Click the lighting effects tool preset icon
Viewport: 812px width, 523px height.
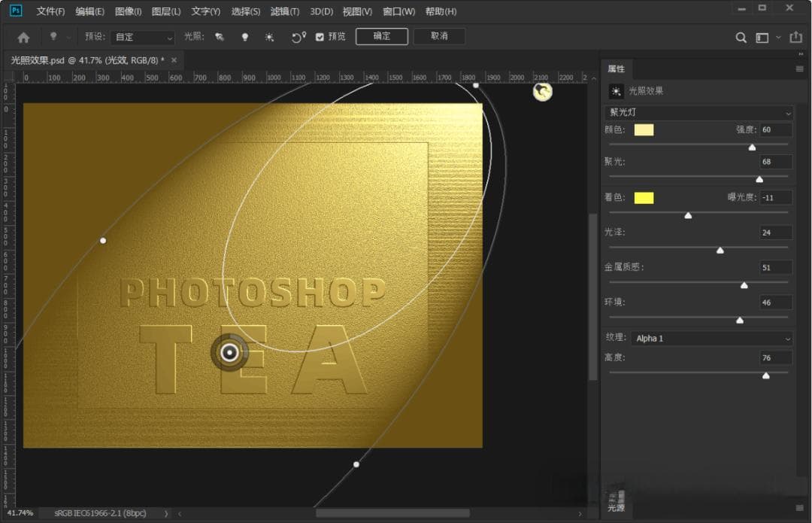click(53, 36)
